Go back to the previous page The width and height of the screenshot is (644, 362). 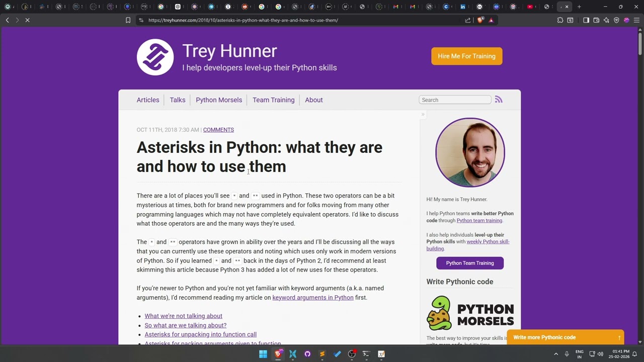(7, 20)
